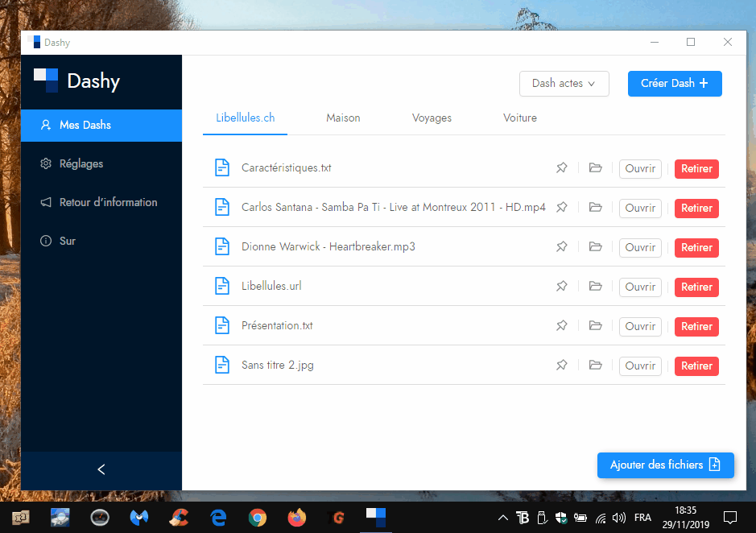This screenshot has height=533, width=756.
Task: Launch Firefox from the taskbar
Action: coord(297,518)
